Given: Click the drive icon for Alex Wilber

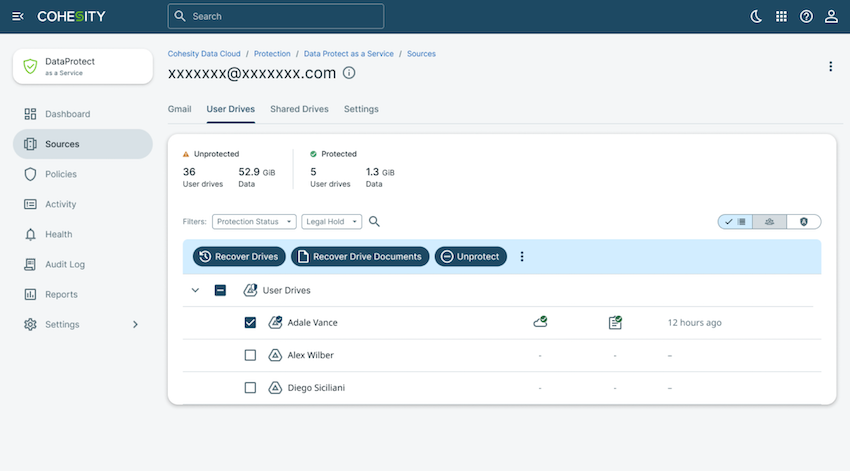Looking at the screenshot, I should point(275,355).
